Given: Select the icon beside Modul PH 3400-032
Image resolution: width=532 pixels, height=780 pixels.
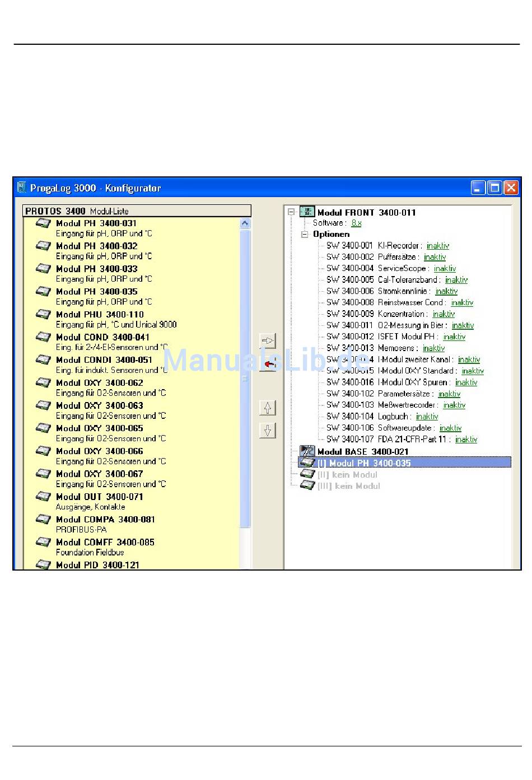Looking at the screenshot, I should (44, 246).
